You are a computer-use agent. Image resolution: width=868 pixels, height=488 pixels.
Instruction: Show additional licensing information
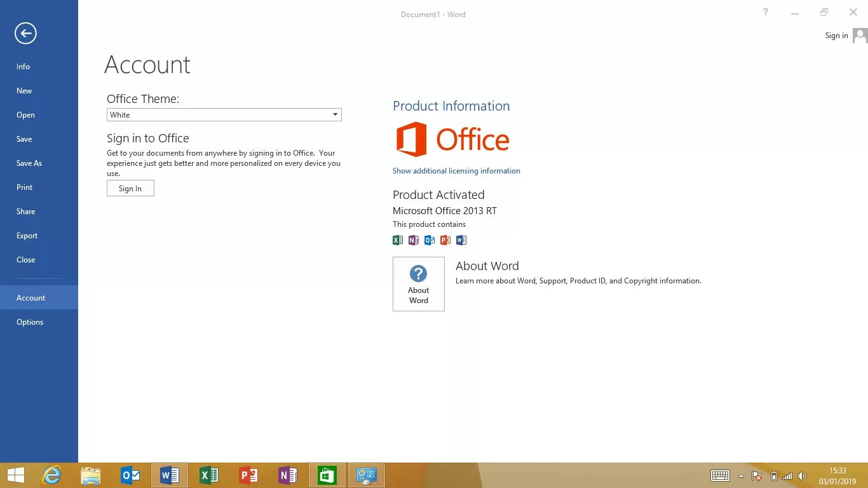[456, 171]
